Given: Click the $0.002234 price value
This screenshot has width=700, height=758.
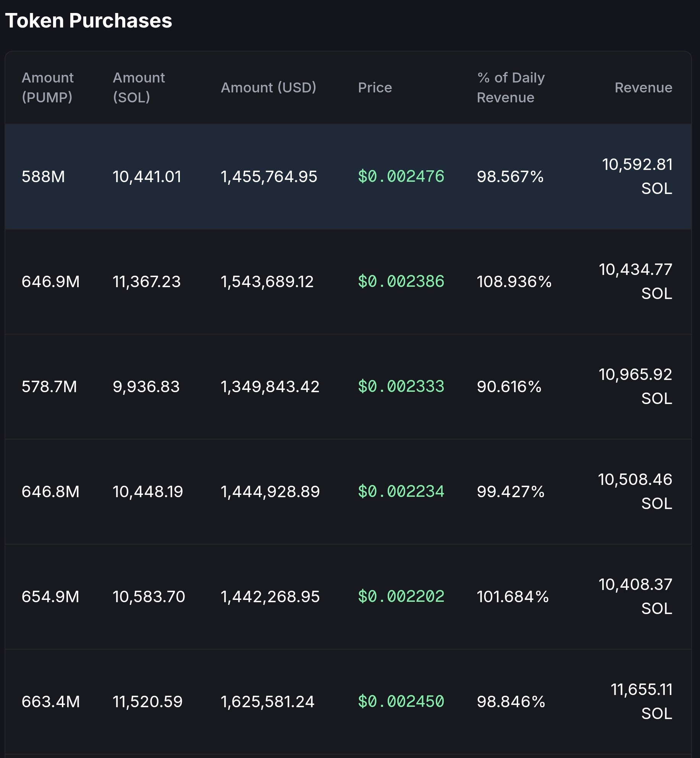Looking at the screenshot, I should click(401, 491).
